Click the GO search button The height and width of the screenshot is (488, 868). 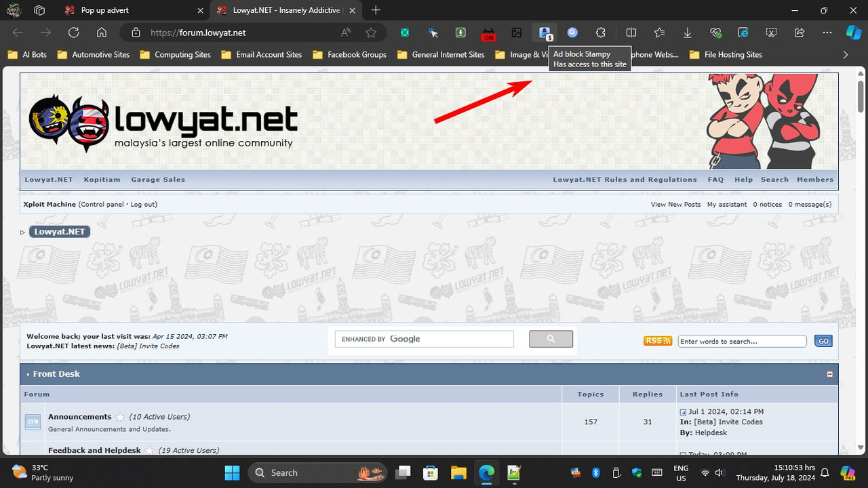click(x=823, y=341)
